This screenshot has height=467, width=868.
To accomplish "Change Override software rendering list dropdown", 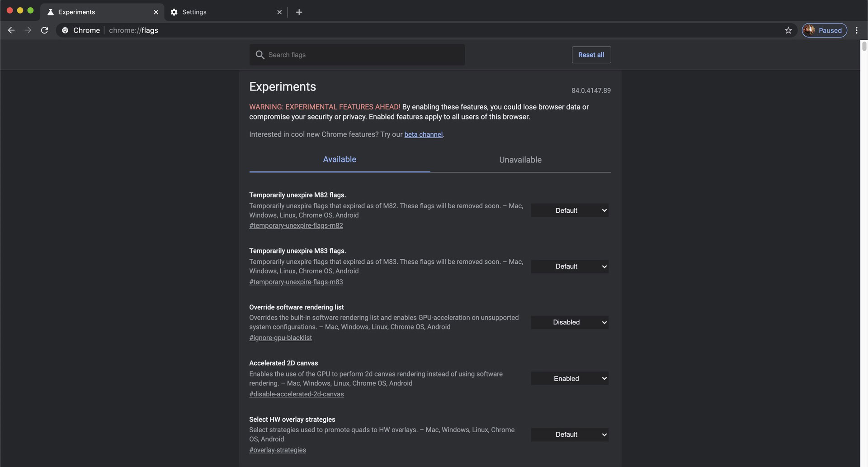I will pyautogui.click(x=569, y=322).
